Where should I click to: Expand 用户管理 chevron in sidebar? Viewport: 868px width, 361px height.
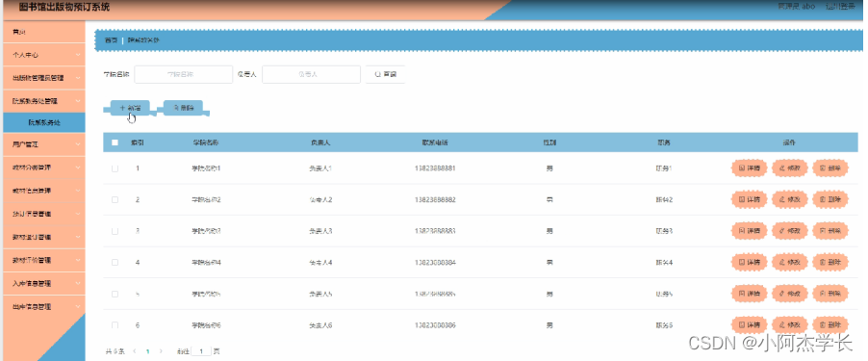click(x=78, y=144)
